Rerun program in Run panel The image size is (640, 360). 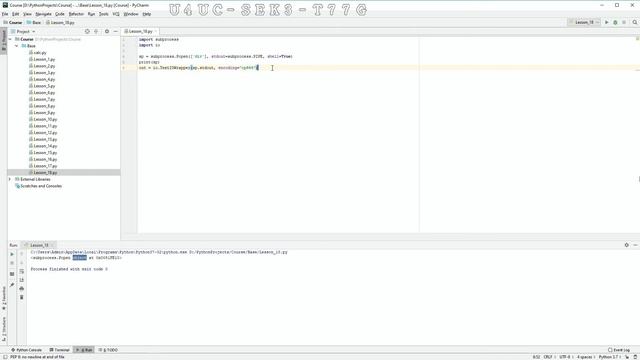(x=12, y=254)
